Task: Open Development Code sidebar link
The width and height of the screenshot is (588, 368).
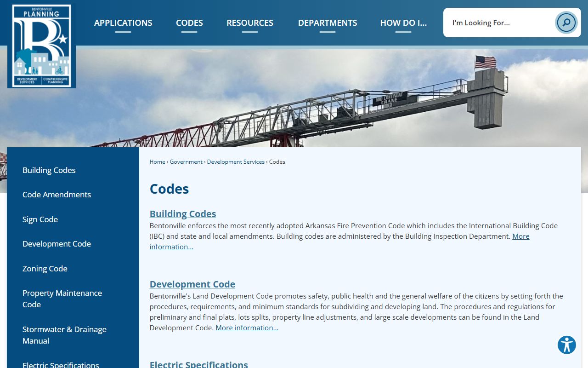Action: click(x=57, y=244)
